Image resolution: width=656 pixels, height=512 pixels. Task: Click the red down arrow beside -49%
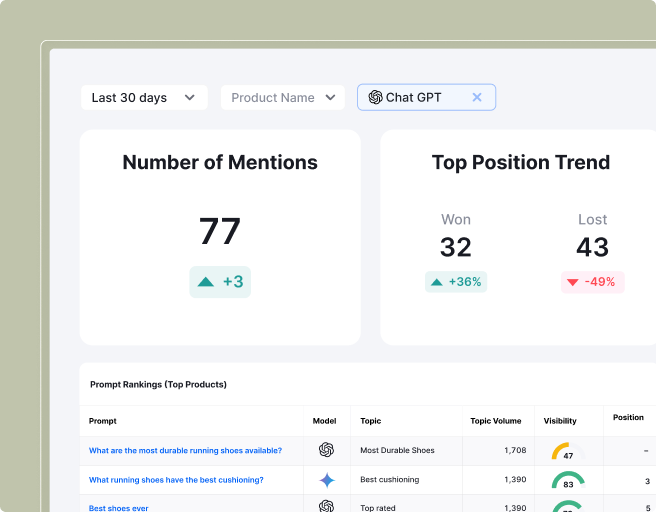pyautogui.click(x=572, y=282)
